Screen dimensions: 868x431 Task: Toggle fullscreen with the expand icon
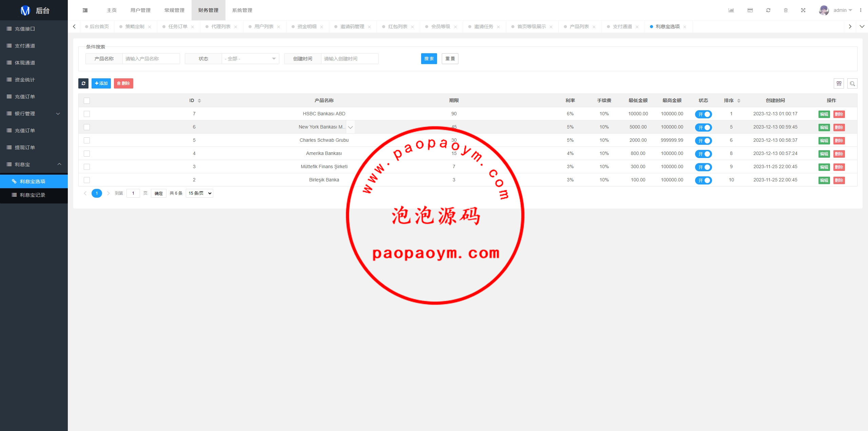click(x=803, y=10)
